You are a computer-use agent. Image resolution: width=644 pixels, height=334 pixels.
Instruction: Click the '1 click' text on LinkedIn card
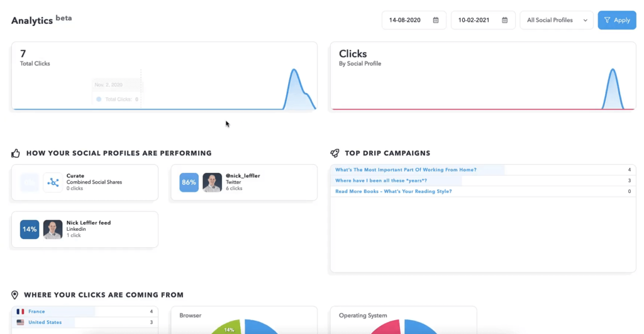pyautogui.click(x=74, y=235)
